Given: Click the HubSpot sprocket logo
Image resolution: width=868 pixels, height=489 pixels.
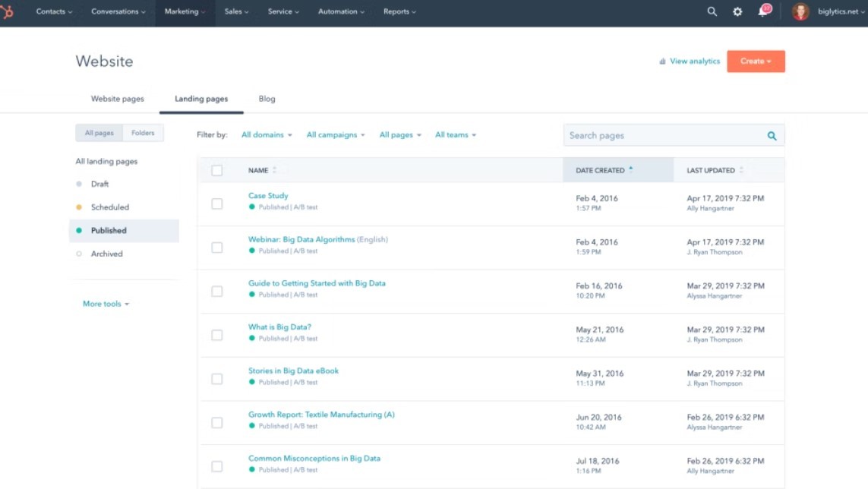Looking at the screenshot, I should (7, 12).
